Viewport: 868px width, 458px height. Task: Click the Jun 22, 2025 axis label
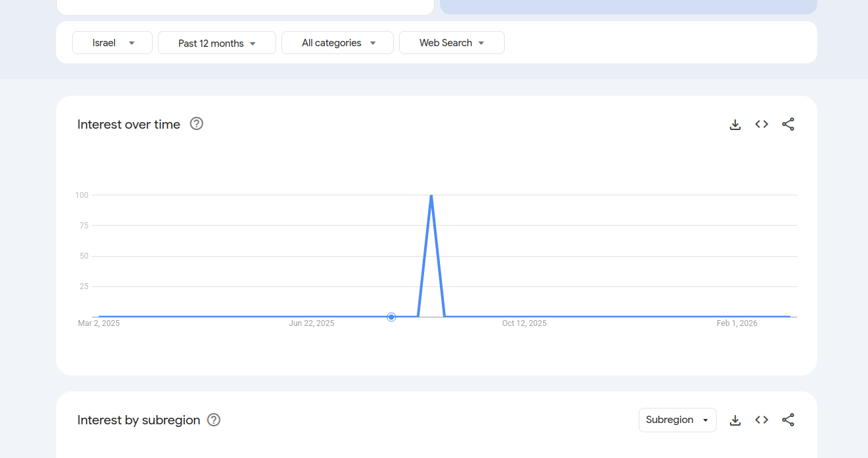(x=312, y=323)
